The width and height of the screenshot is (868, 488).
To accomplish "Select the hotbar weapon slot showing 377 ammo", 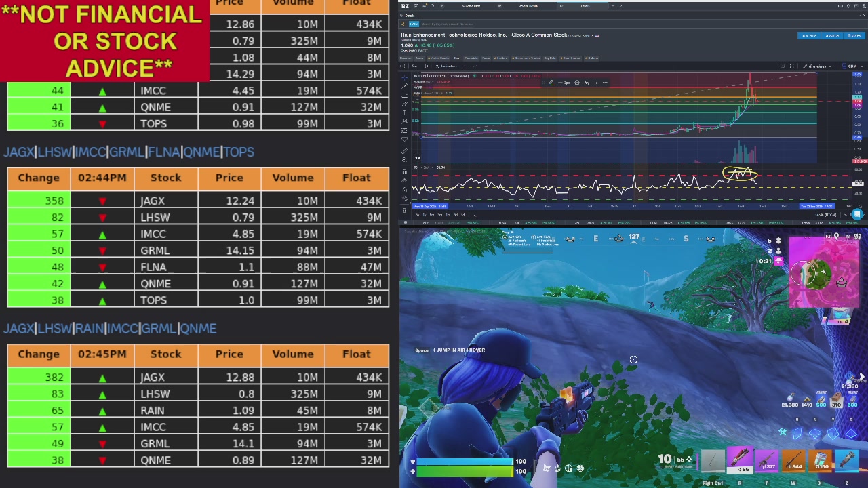I will 766,461.
